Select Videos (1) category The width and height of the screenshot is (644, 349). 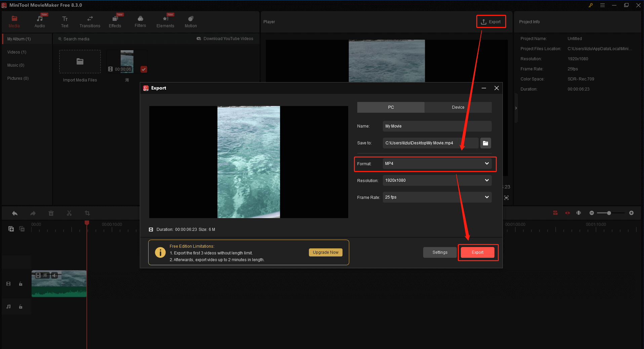click(x=17, y=52)
